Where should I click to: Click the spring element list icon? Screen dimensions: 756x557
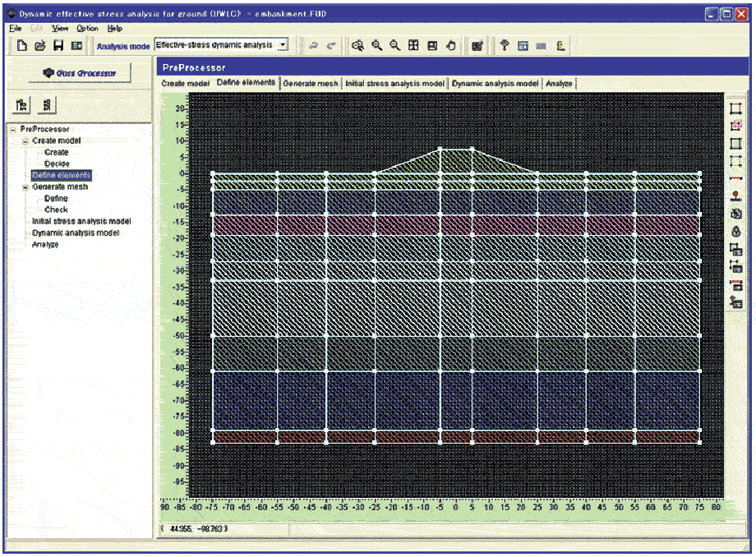click(x=735, y=285)
